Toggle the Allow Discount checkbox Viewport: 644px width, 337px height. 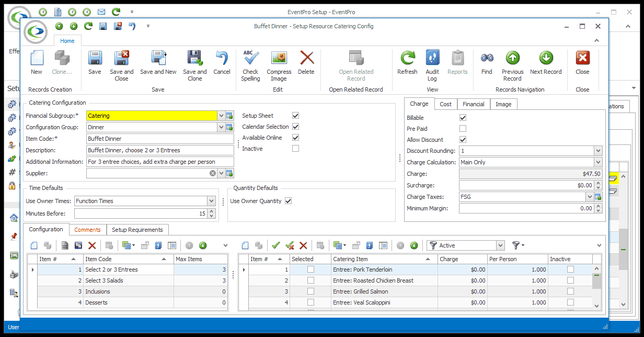click(463, 140)
